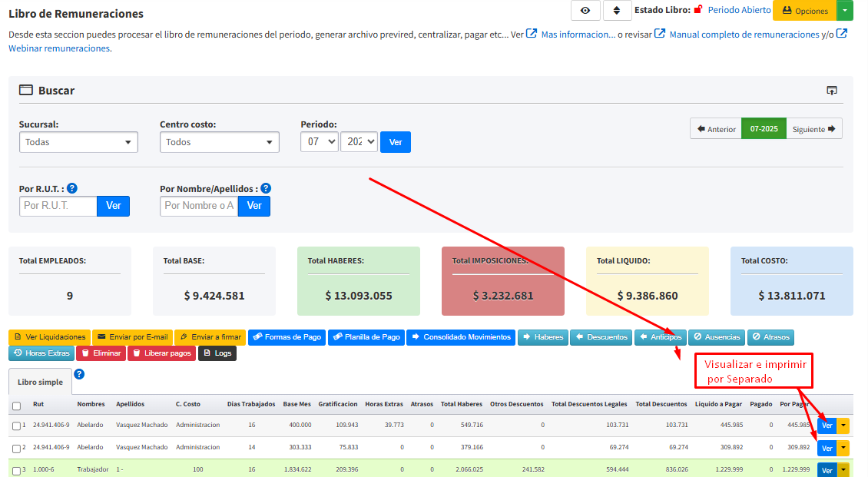Click the Liberar pagos button
The image size is (868, 477).
161,353
